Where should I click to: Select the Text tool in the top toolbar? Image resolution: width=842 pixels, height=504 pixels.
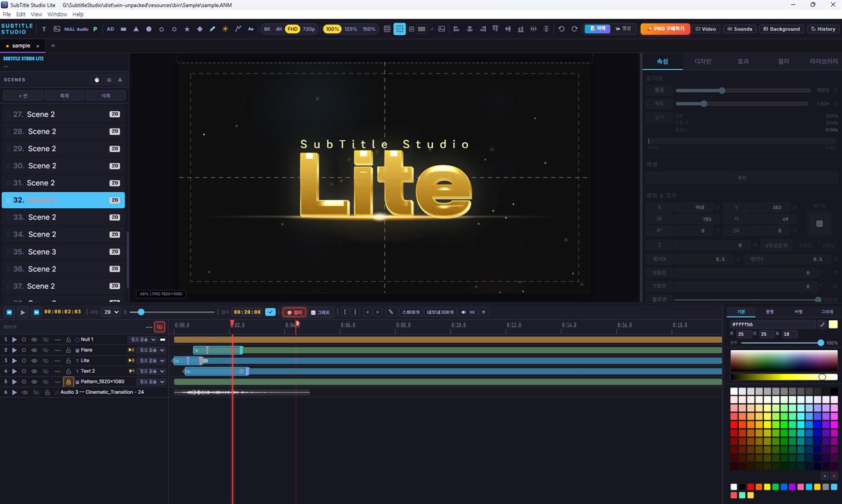tap(44, 29)
